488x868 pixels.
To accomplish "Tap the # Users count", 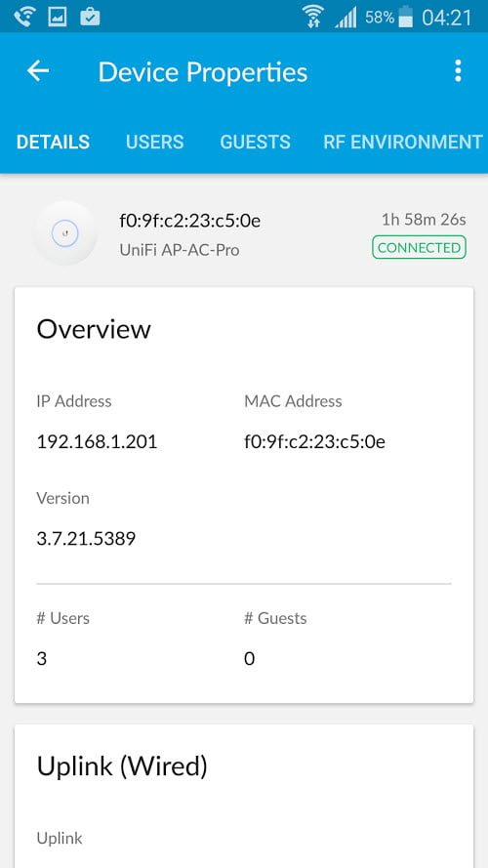I will [42, 659].
